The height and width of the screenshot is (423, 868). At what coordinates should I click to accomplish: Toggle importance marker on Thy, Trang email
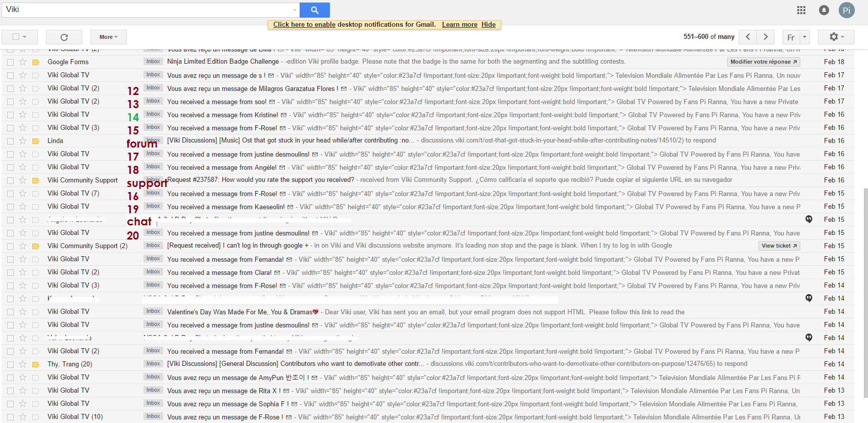pos(36,364)
